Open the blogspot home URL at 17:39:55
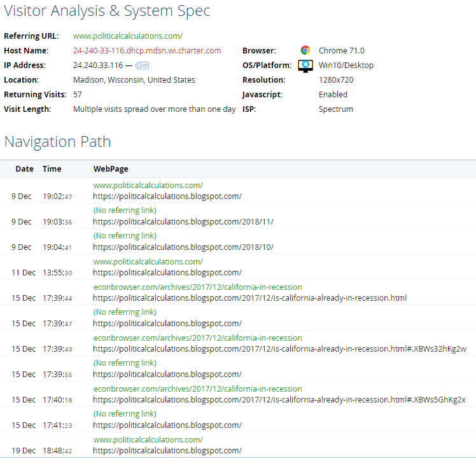Screen dimensions: 476x461 tap(167, 375)
